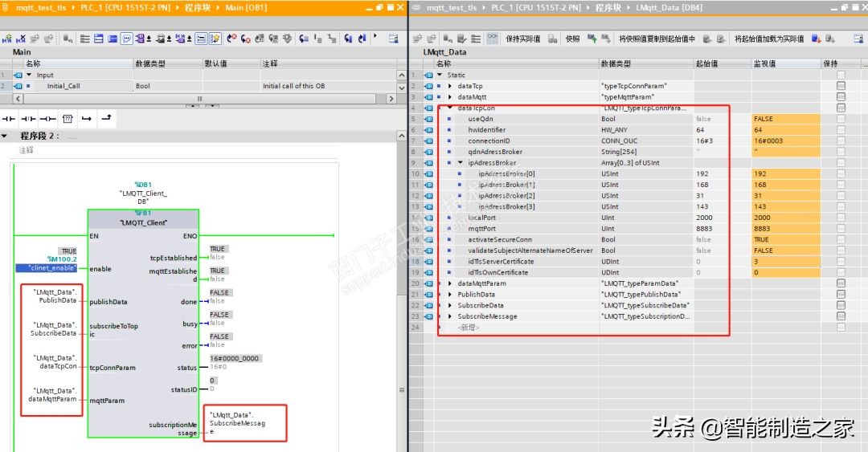The height and width of the screenshot is (452, 868).
Task: Click "LMqtt_Data".dataTcpCon operand on tcpConnParam
Action: coord(53,362)
